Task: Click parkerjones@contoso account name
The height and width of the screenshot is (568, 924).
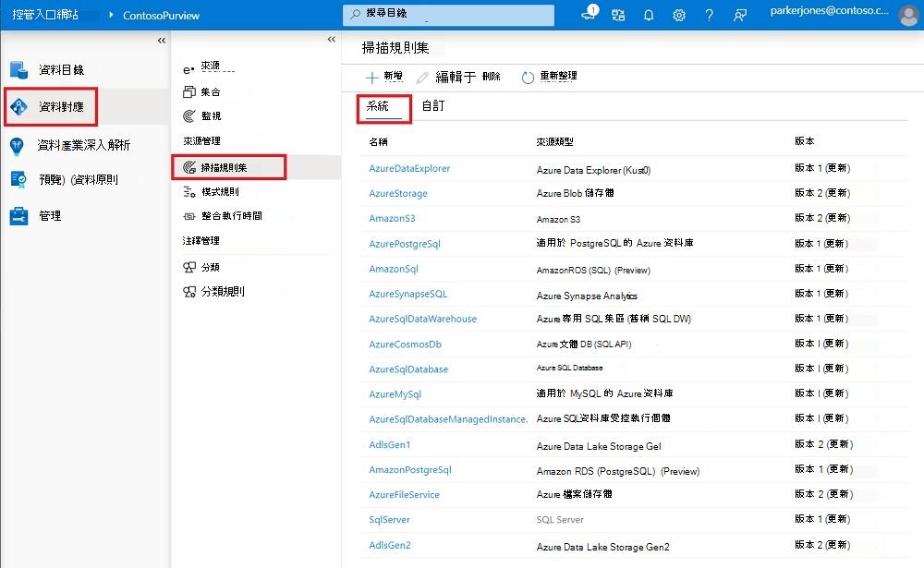Action: coord(829,10)
